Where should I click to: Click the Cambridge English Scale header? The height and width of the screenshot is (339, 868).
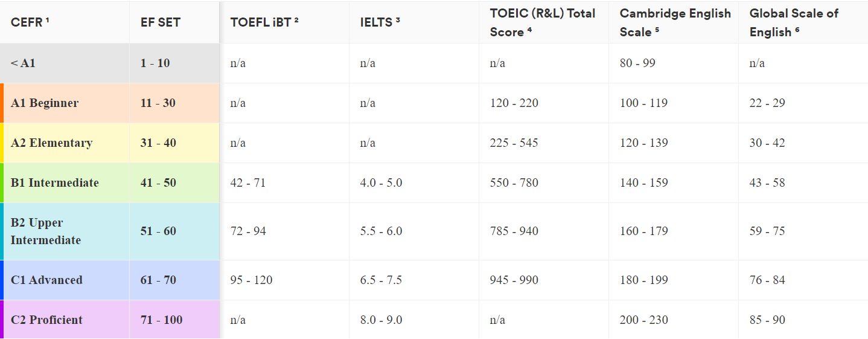675,22
